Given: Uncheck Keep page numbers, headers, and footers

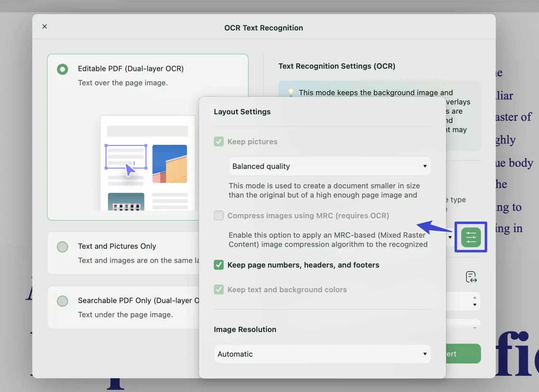Looking at the screenshot, I should point(219,265).
